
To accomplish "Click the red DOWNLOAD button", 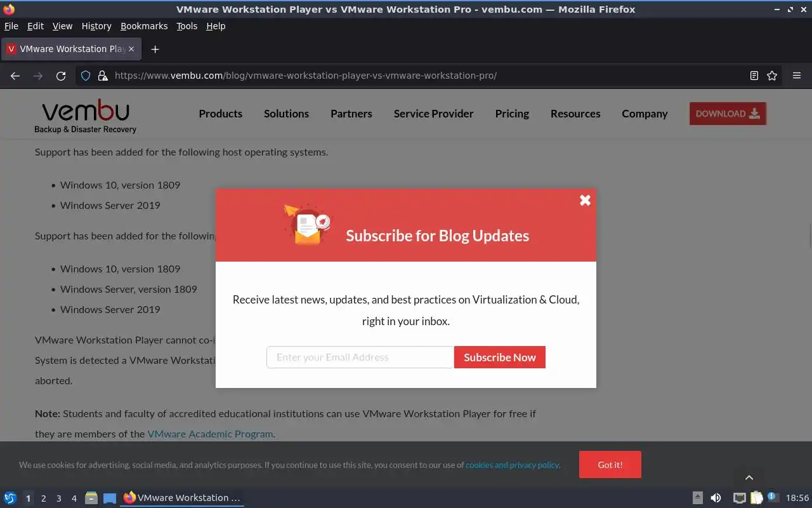I will point(728,114).
